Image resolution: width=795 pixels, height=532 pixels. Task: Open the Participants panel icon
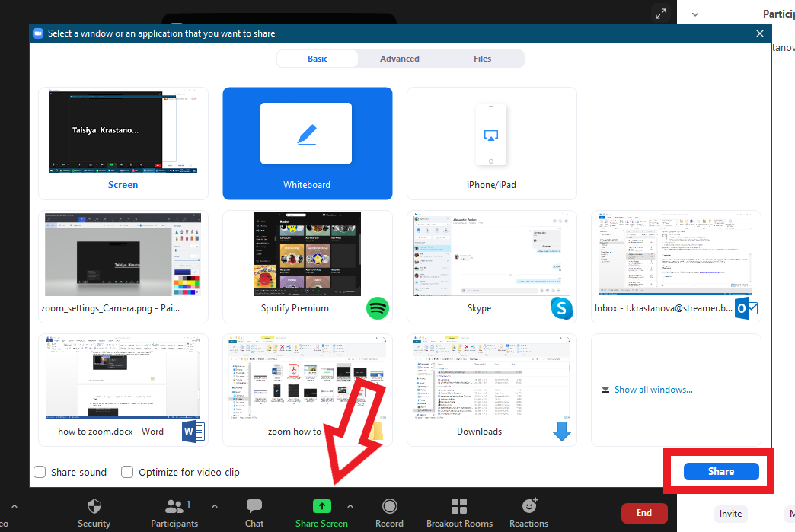(174, 508)
